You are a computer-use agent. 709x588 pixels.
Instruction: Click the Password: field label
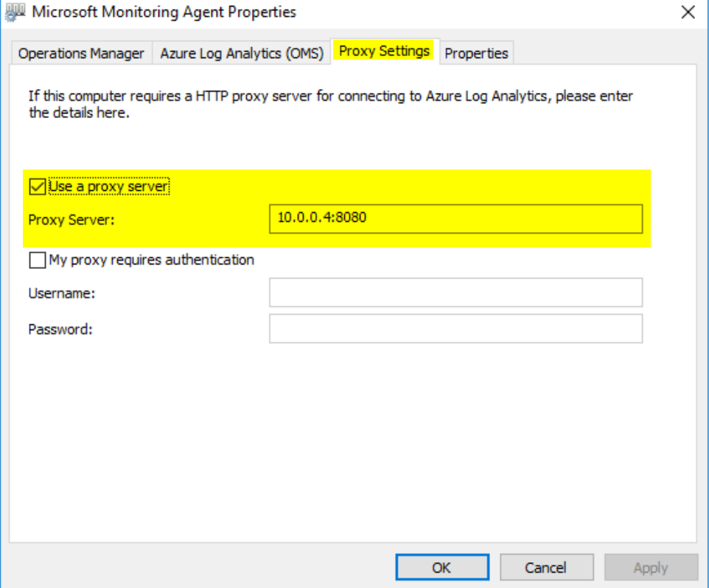(x=60, y=329)
